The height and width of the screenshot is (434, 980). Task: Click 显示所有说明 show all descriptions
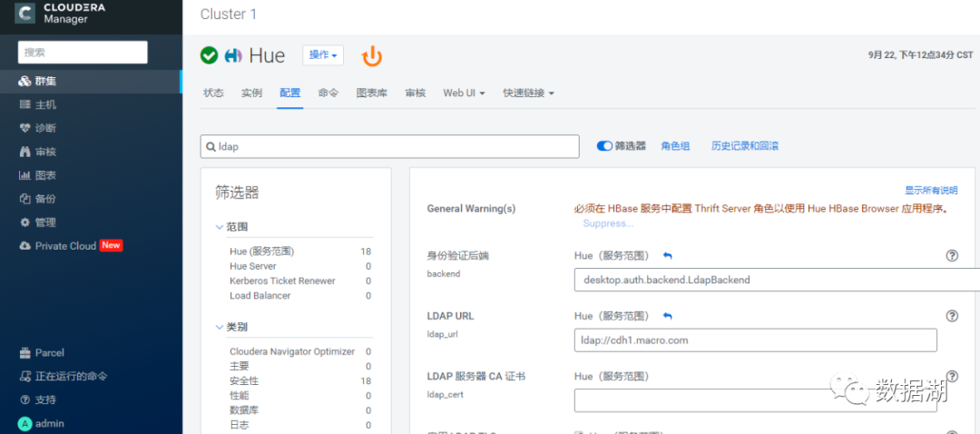[931, 190]
